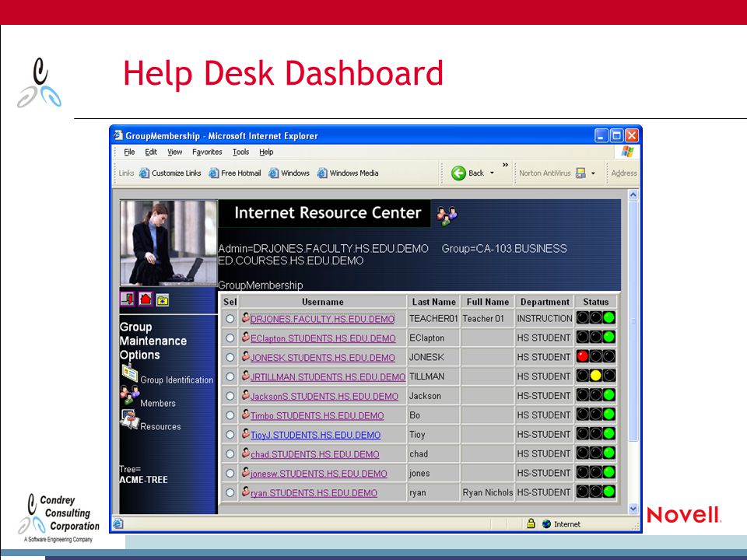The width and height of the screenshot is (747, 560).
Task: Select the radio button for ryan
Action: 230,493
